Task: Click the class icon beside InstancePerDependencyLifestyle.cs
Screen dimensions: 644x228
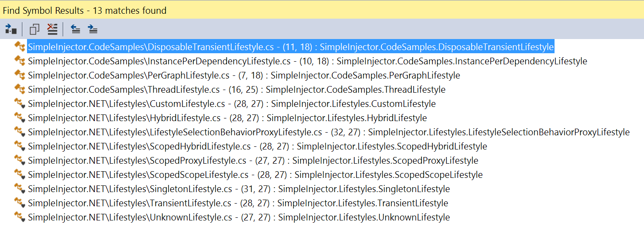Action: point(19,61)
